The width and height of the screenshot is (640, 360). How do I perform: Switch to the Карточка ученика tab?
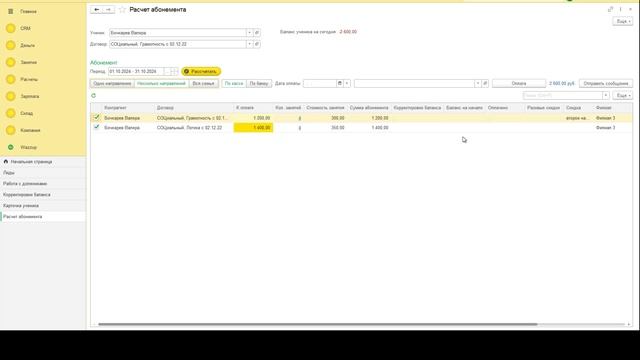tap(43, 206)
